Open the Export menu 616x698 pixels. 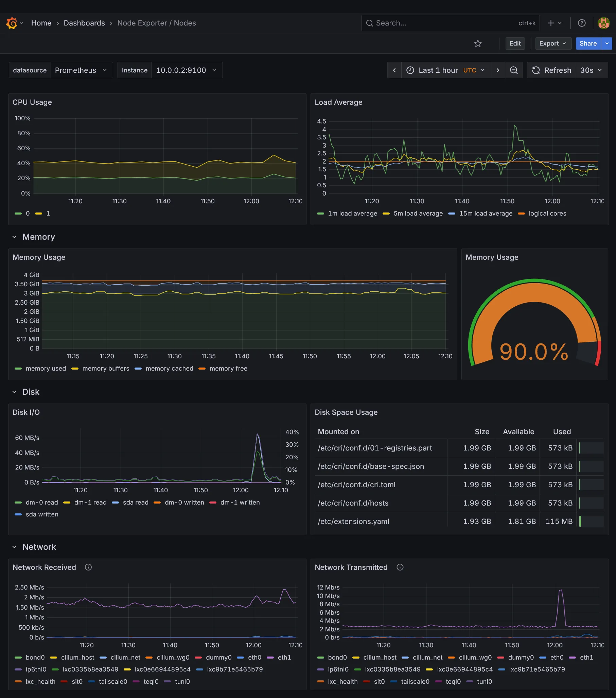tap(552, 44)
